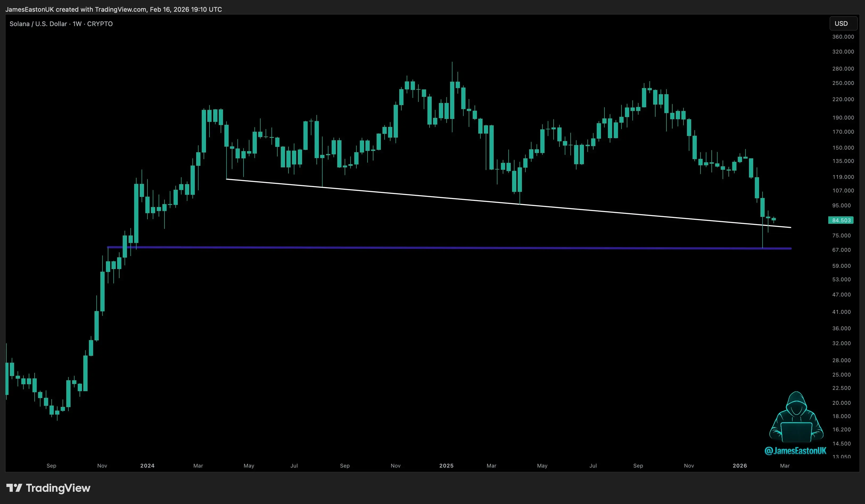Click the TradingView logo in bottom corner
Image resolution: width=865 pixels, height=504 pixels.
pyautogui.click(x=48, y=488)
